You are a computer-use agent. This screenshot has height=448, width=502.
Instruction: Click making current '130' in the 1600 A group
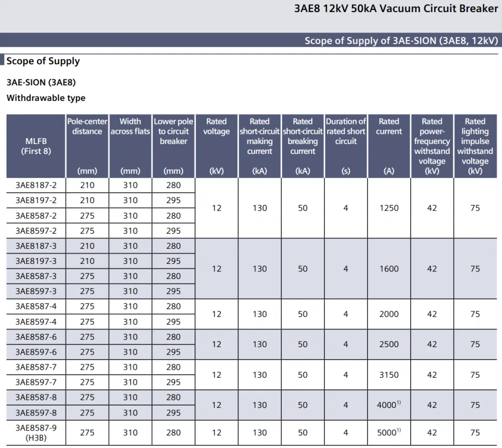coord(260,269)
